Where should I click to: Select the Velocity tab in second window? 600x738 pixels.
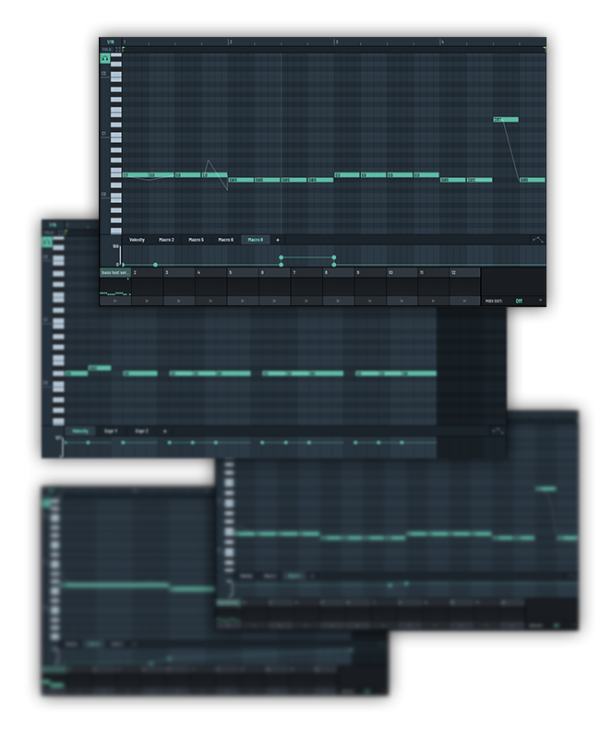point(80,431)
